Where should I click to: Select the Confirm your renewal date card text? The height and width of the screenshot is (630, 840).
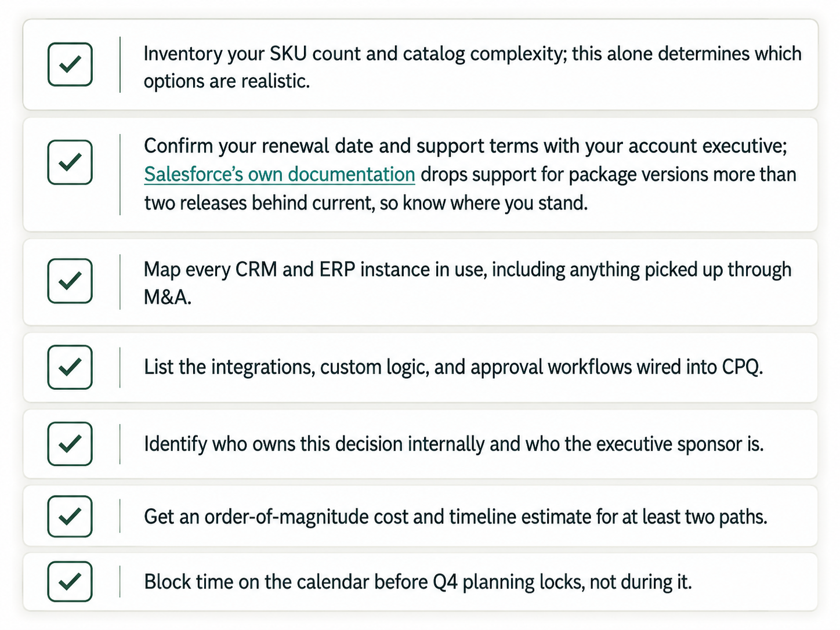pyautogui.click(x=470, y=174)
